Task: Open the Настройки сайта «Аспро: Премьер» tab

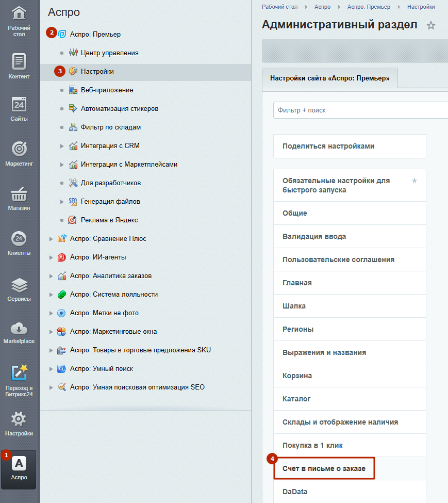Action: [x=330, y=78]
